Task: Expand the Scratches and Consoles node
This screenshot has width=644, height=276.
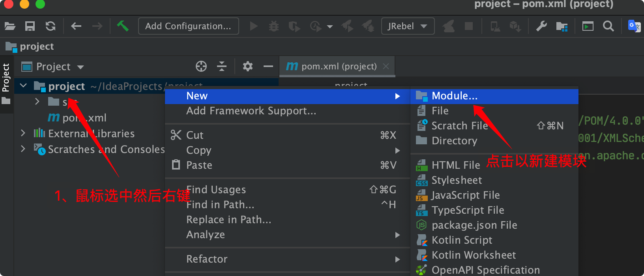Action: coord(23,149)
